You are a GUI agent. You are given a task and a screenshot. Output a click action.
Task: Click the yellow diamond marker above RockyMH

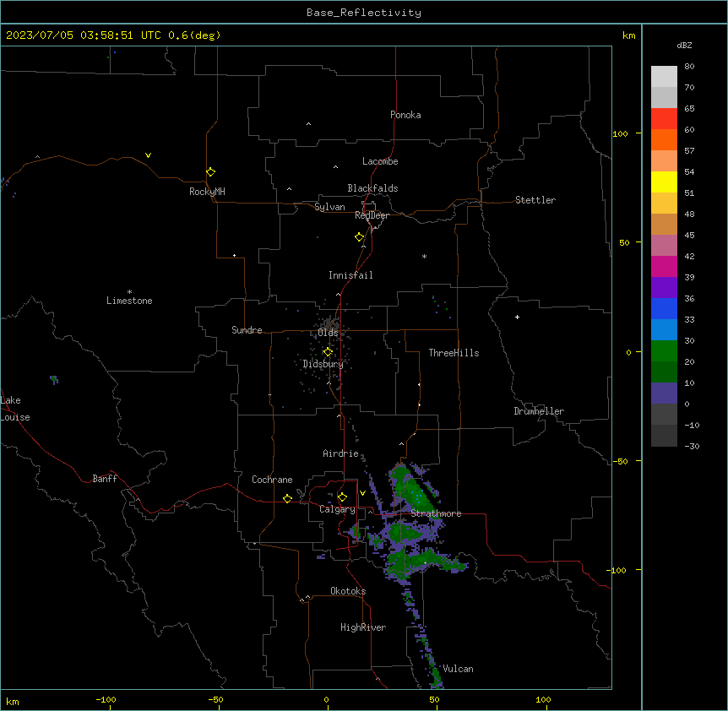coord(211,172)
